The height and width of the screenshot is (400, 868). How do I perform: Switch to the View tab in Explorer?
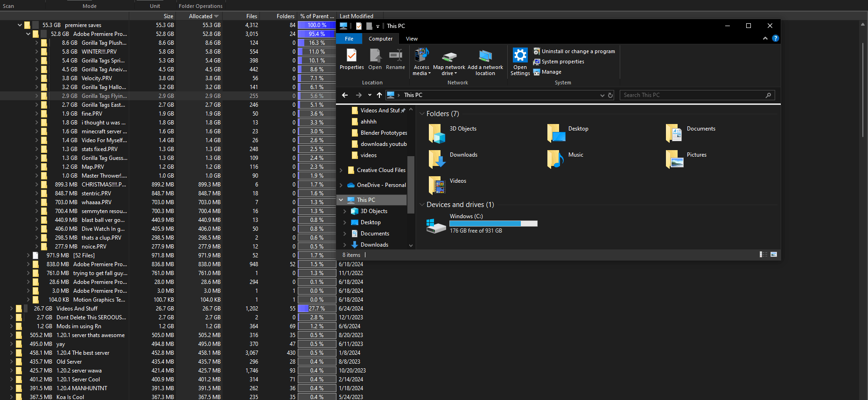(412, 39)
